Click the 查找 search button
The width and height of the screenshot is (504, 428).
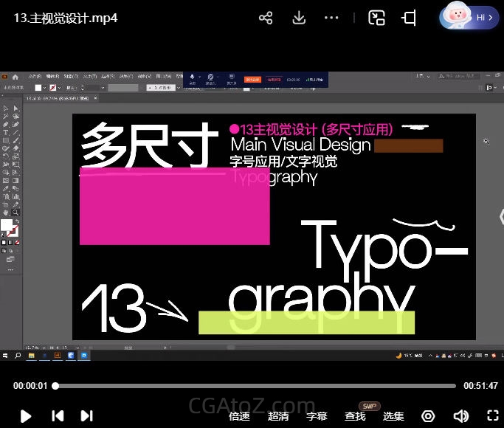click(x=355, y=415)
